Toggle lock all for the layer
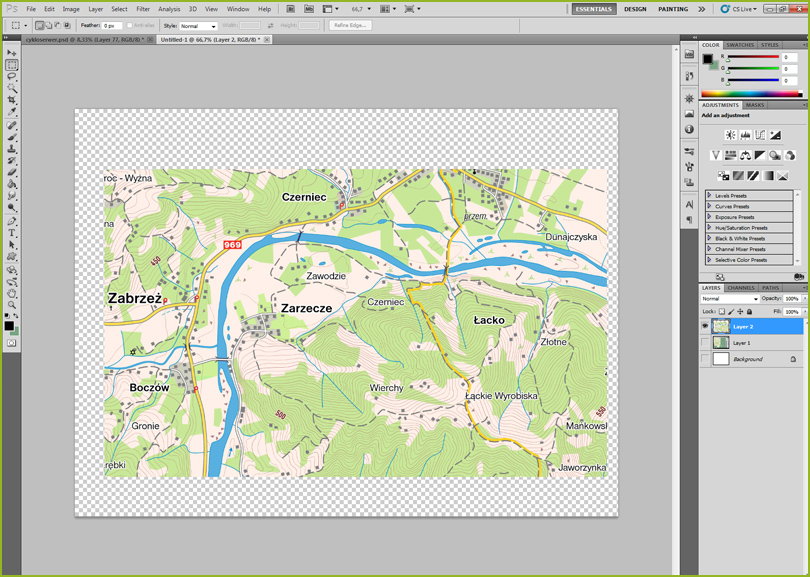This screenshot has height=577, width=810. pyautogui.click(x=750, y=311)
